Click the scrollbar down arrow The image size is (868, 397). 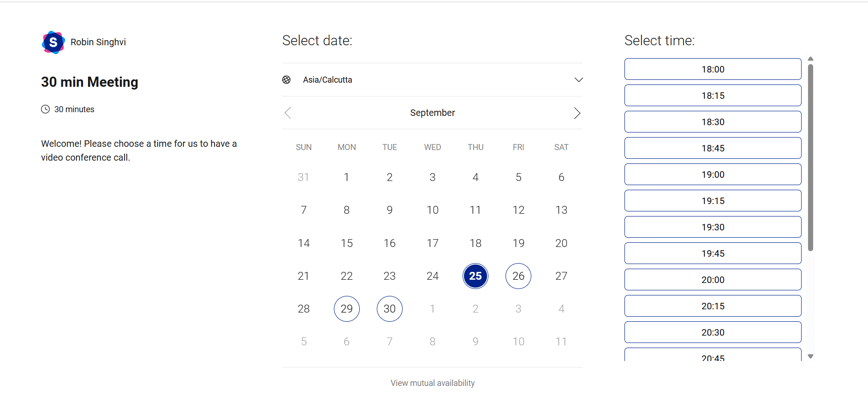[811, 355]
